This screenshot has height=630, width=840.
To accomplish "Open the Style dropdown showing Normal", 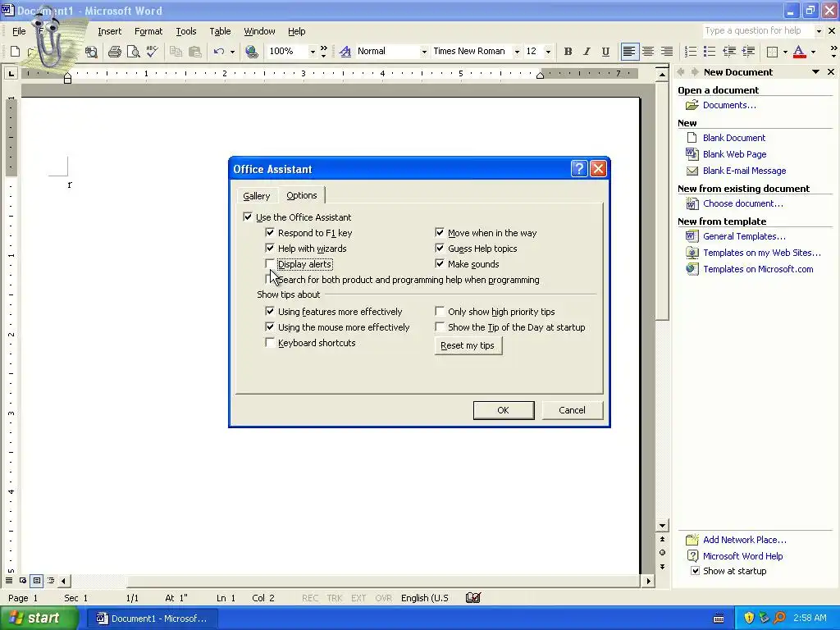I will (x=424, y=52).
